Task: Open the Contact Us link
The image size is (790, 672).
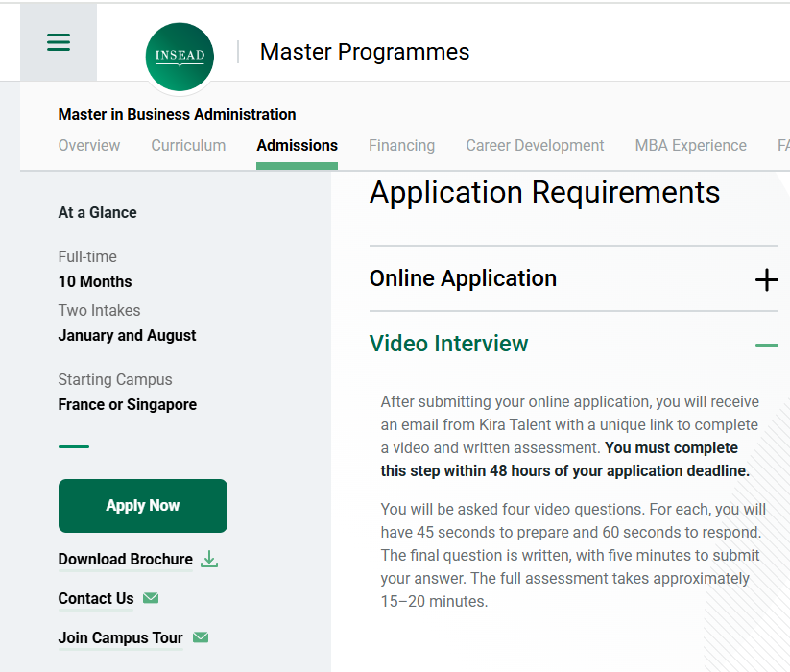Action: click(96, 598)
